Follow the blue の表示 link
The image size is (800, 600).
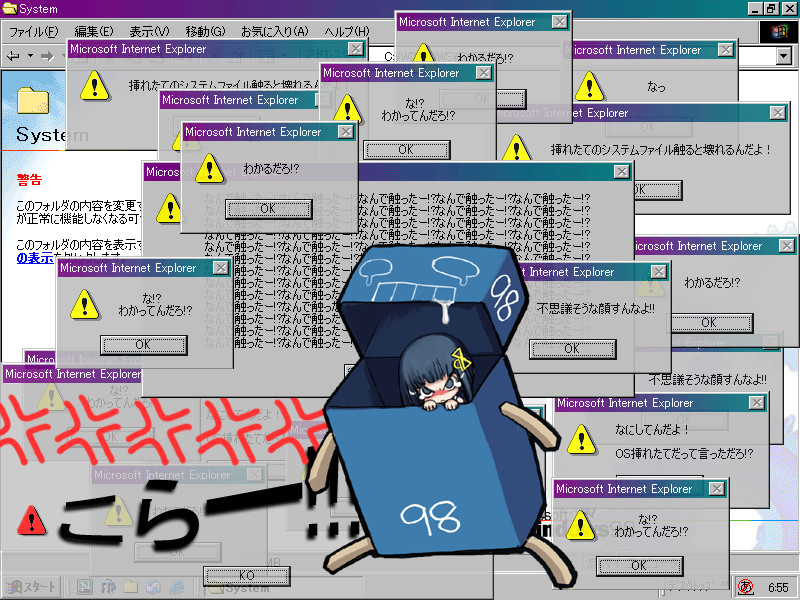[x=35, y=258]
